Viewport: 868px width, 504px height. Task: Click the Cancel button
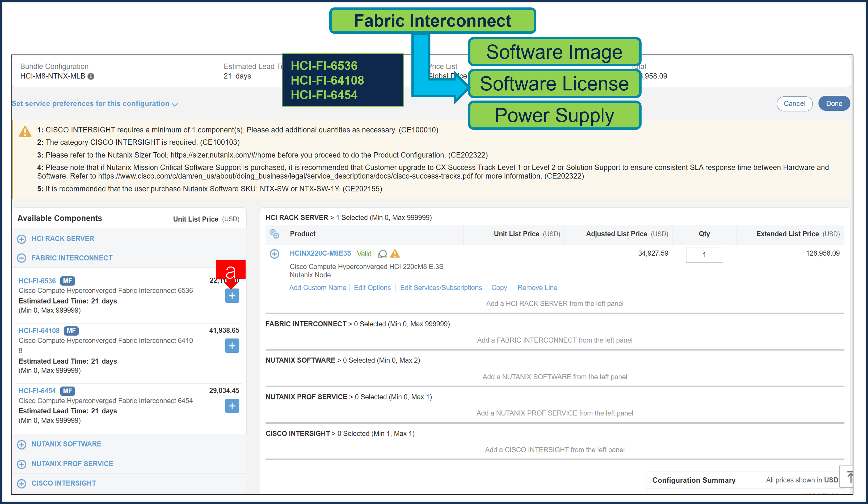point(795,103)
